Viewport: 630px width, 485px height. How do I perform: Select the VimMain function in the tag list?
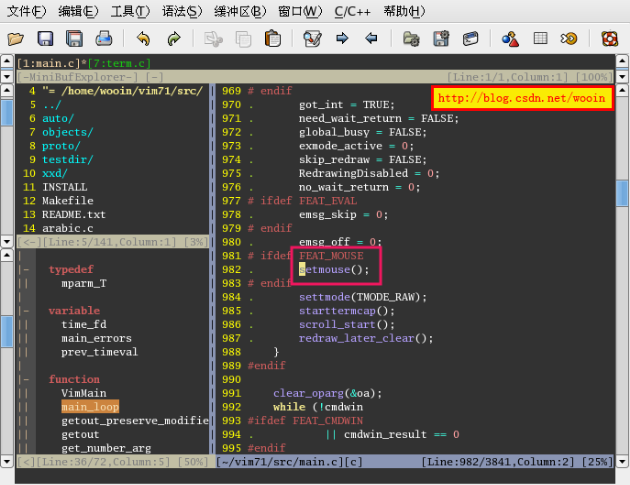click(x=83, y=393)
